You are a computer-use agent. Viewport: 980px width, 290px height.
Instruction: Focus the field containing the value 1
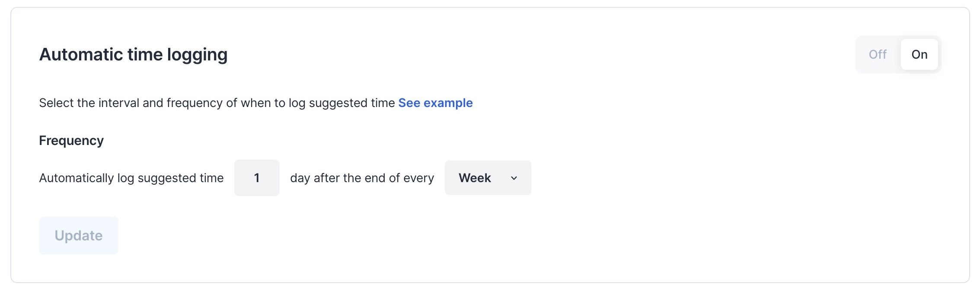pyautogui.click(x=257, y=178)
